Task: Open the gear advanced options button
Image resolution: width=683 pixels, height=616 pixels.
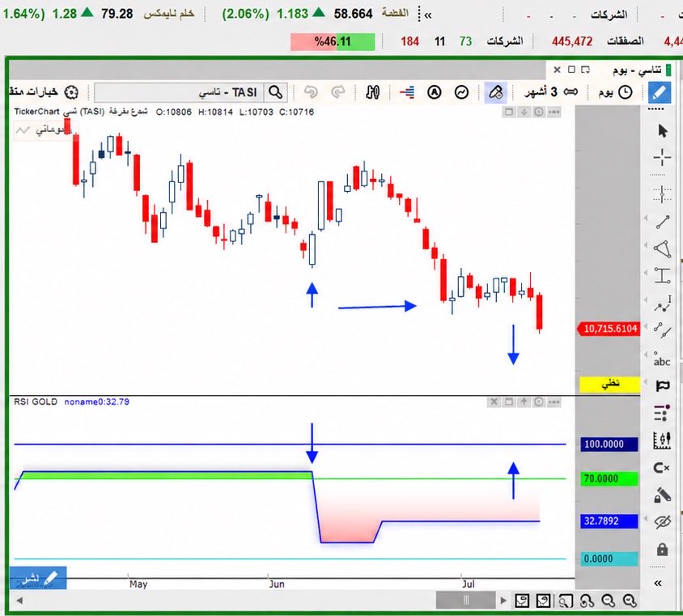Action: click(x=71, y=92)
